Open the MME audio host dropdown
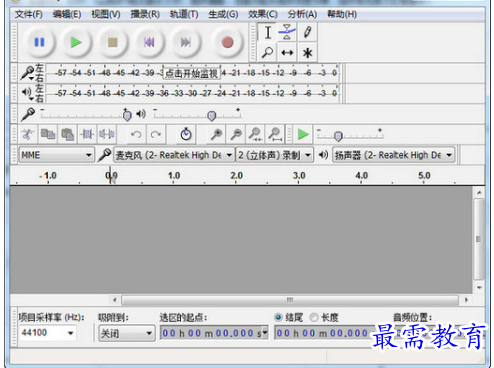This screenshot has width=494, height=368. pyautogui.click(x=56, y=155)
